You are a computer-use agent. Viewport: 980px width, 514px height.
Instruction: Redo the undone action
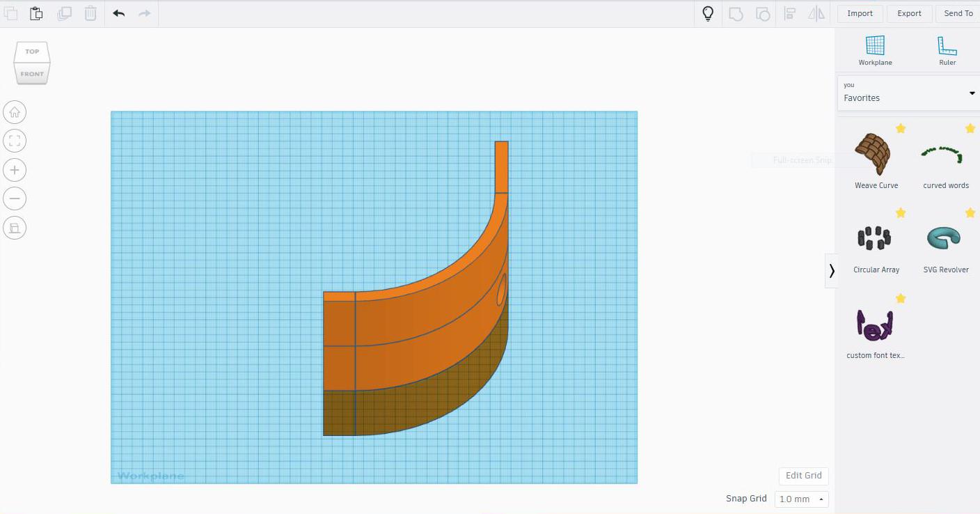coord(145,13)
